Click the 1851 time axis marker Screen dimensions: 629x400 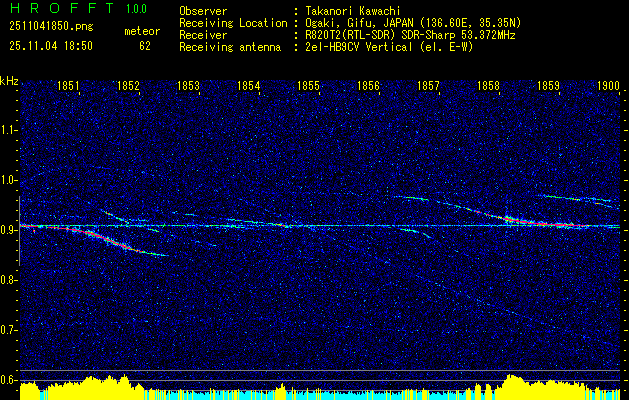(68, 85)
